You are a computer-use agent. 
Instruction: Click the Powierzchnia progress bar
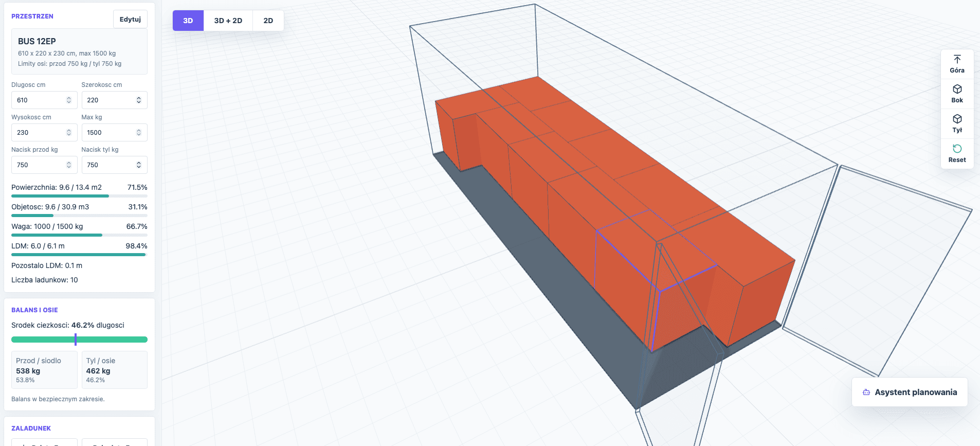pyautogui.click(x=79, y=196)
